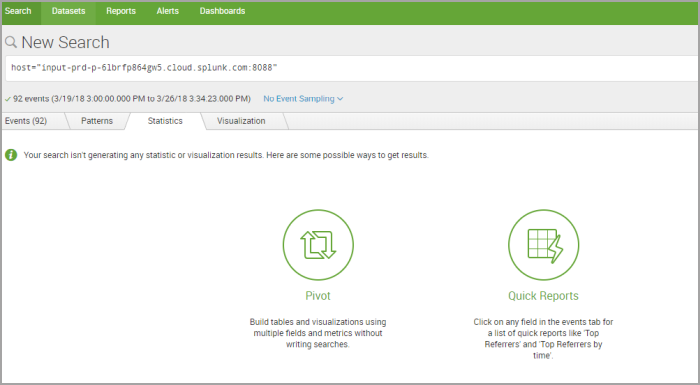Click the 92 events time range text
Screen dimensions: 700x385
pyautogui.click(x=132, y=99)
